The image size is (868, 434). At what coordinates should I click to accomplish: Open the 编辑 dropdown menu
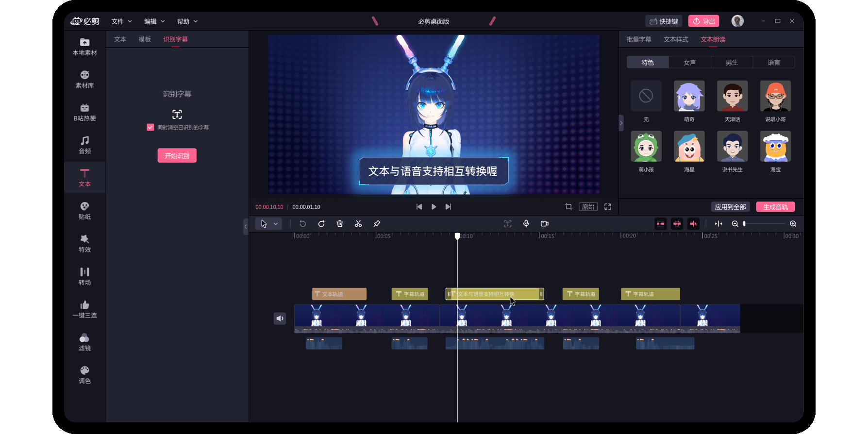(x=154, y=21)
